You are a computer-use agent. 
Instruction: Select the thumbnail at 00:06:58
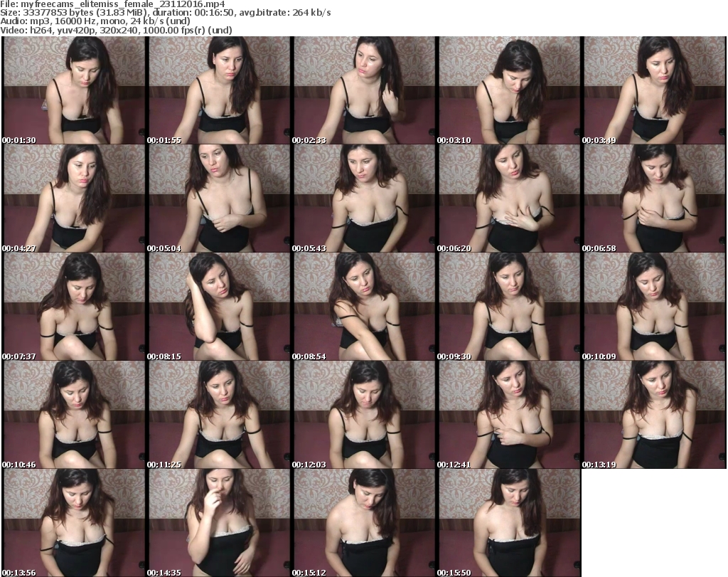655,198
